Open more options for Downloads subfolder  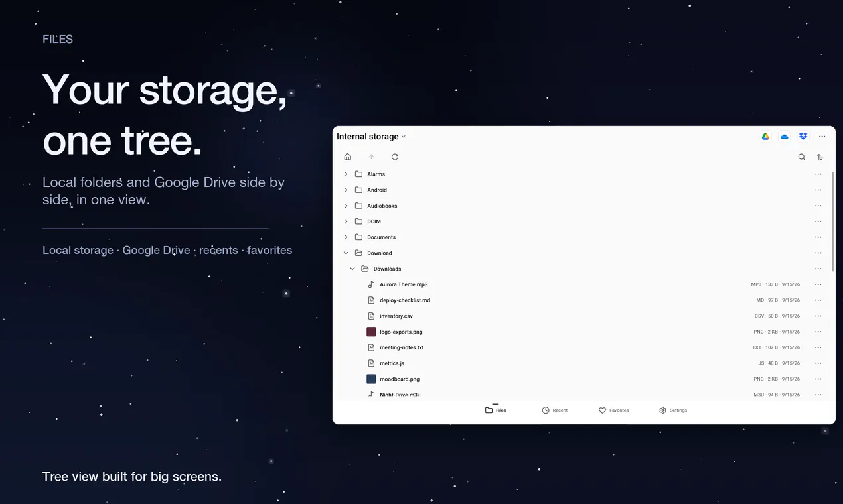click(x=818, y=269)
